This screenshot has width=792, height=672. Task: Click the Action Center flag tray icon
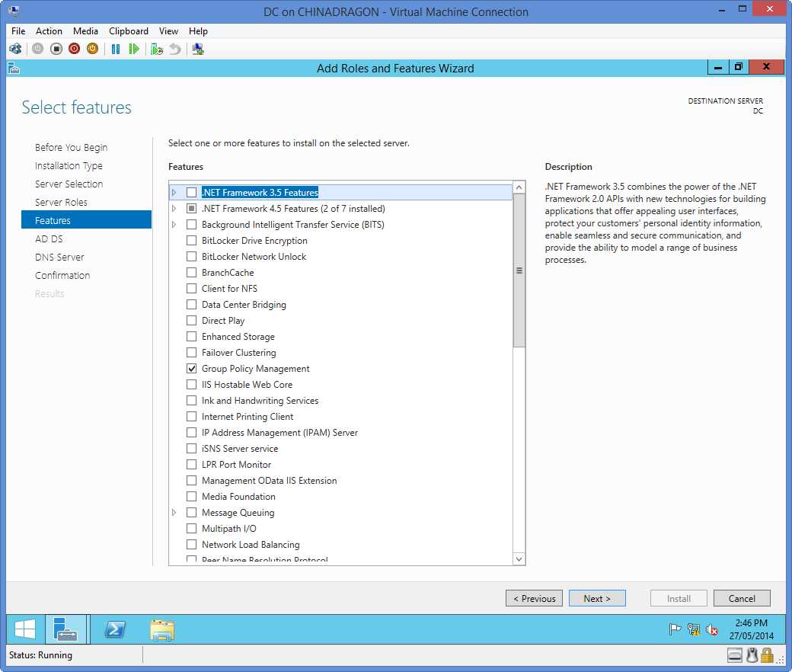coord(675,629)
